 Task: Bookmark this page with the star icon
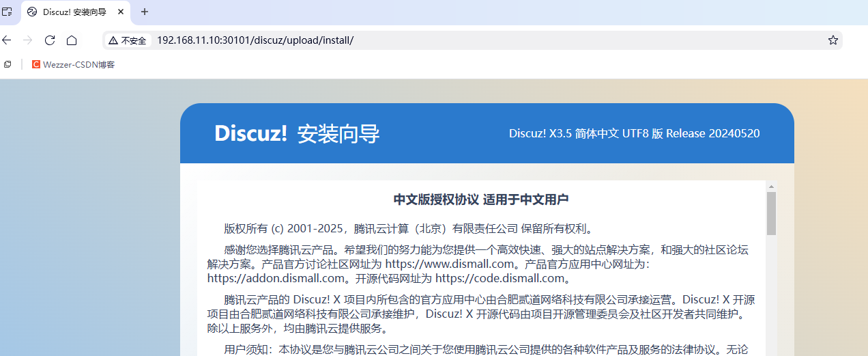point(833,40)
